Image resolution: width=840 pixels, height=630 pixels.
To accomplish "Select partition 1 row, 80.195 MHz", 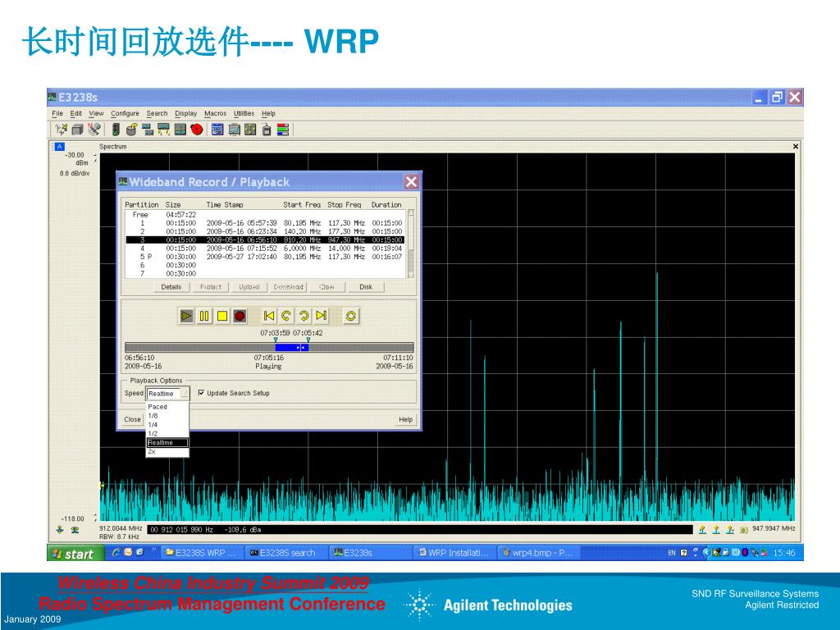I will 265,223.
